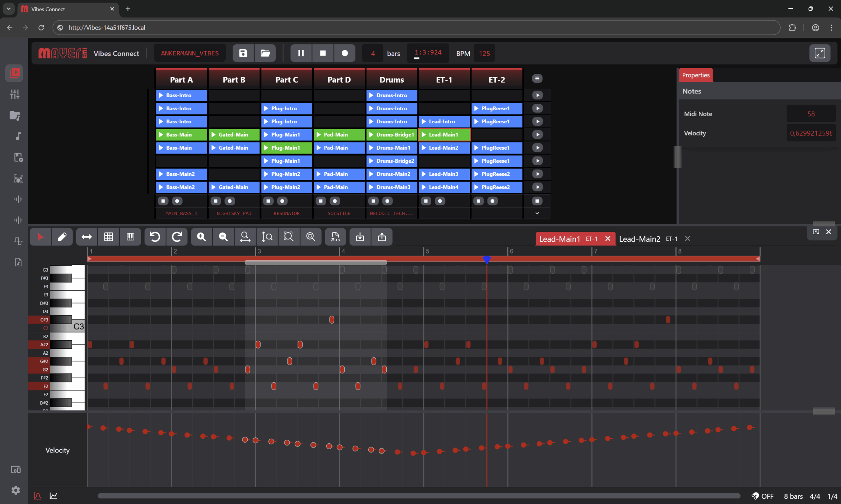
Task: Click the undo arrow icon
Action: (155, 237)
